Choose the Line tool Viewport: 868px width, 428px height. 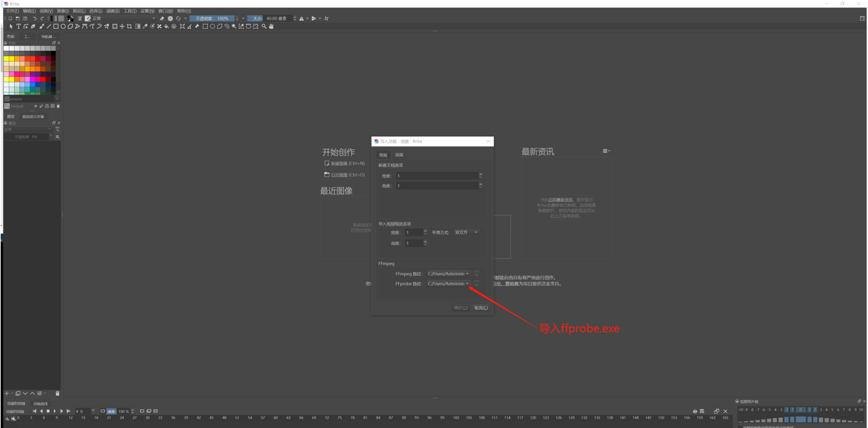[x=48, y=27]
